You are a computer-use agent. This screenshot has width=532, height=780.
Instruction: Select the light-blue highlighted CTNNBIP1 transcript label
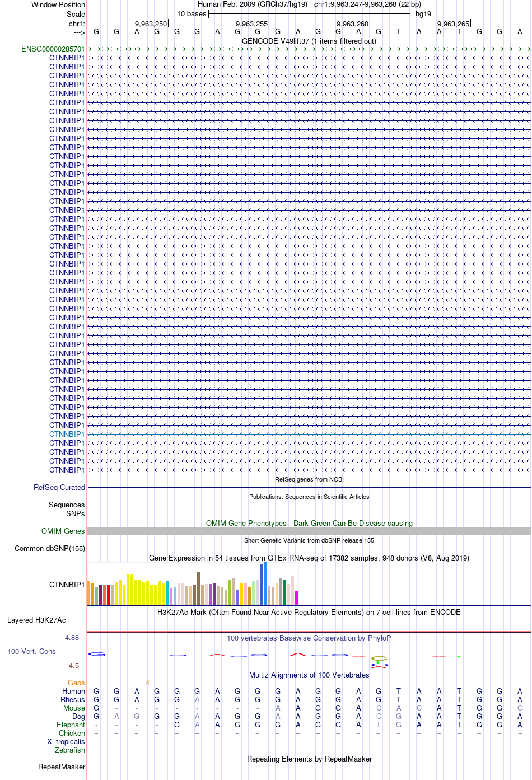(x=67, y=435)
